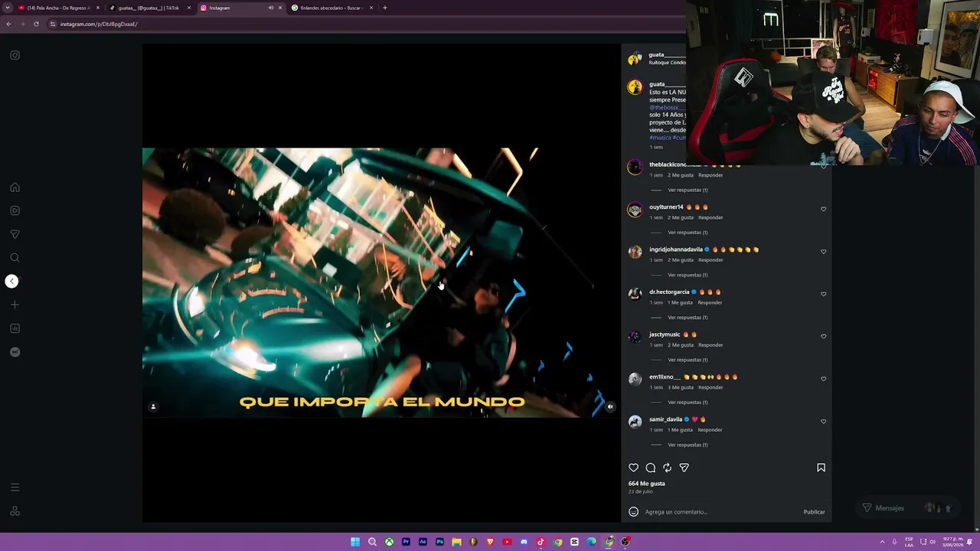Click the Create plus icon in sidebar
The height and width of the screenshot is (551, 980).
(15, 305)
